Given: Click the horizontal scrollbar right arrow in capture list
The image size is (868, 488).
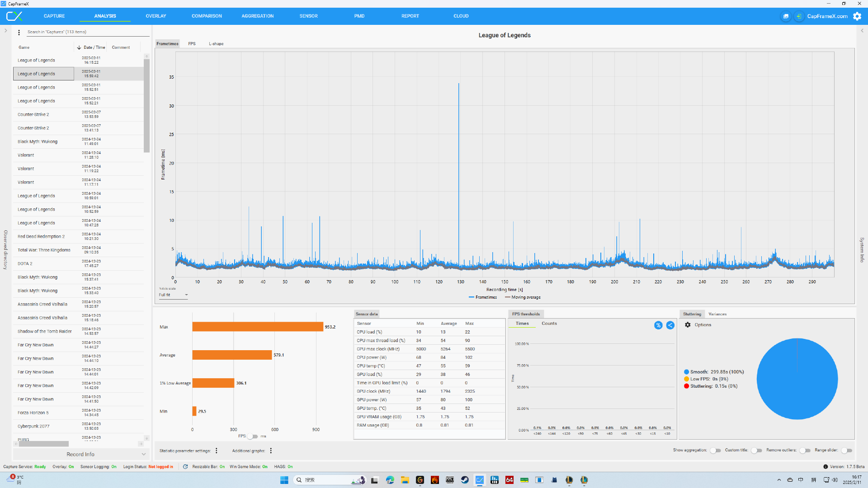Looking at the screenshot, I should pyautogui.click(x=140, y=444).
